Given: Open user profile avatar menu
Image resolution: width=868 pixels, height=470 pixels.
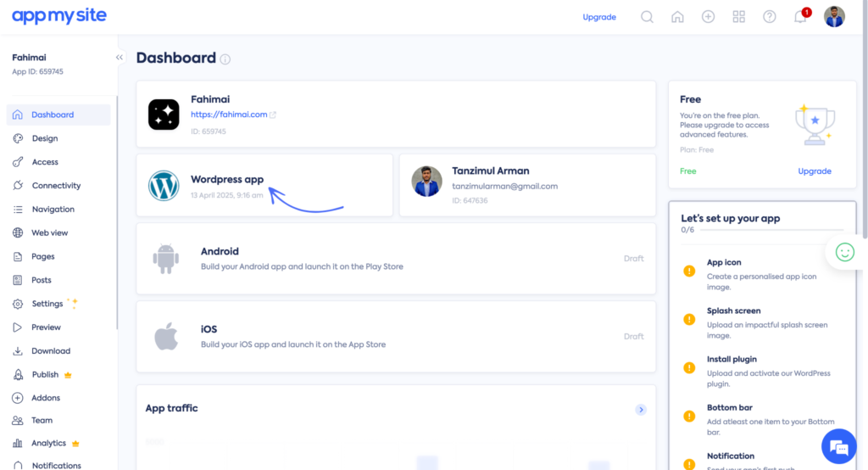Looking at the screenshot, I should coord(834,17).
